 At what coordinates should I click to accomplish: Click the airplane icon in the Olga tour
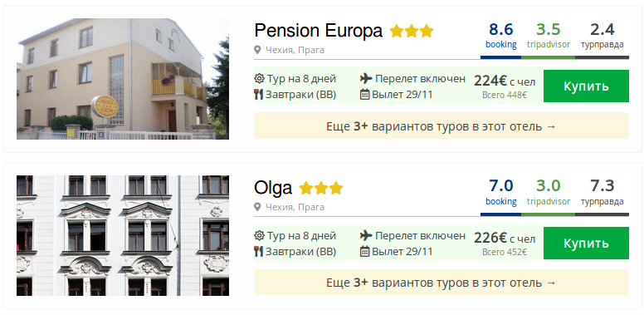(x=365, y=235)
